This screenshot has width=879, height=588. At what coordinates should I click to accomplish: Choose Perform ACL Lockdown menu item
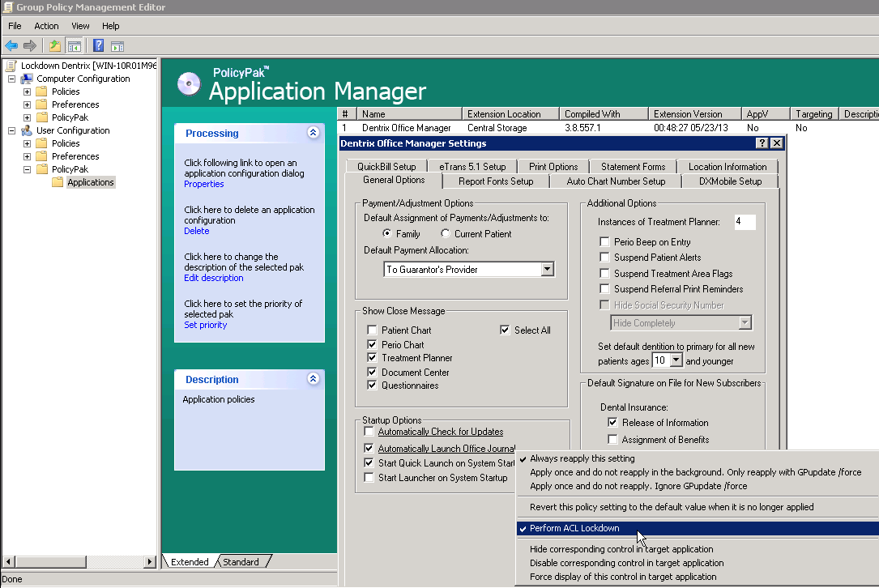tap(698, 528)
